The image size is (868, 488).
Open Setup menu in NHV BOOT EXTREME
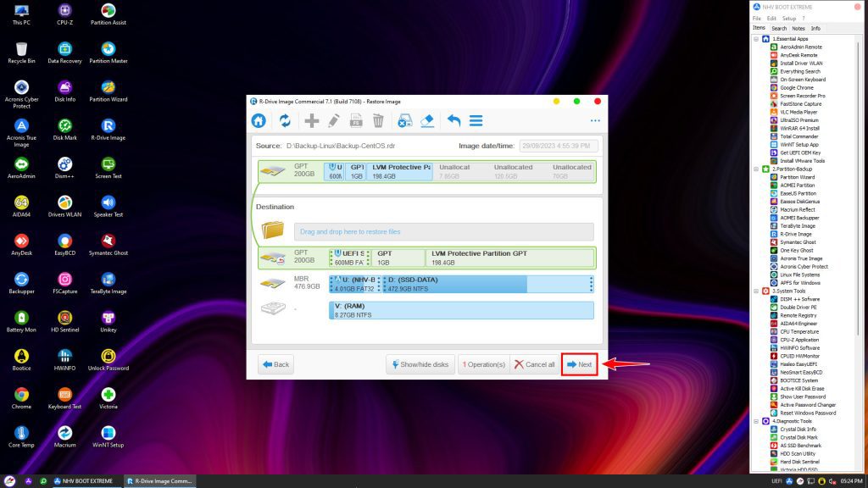coord(789,19)
